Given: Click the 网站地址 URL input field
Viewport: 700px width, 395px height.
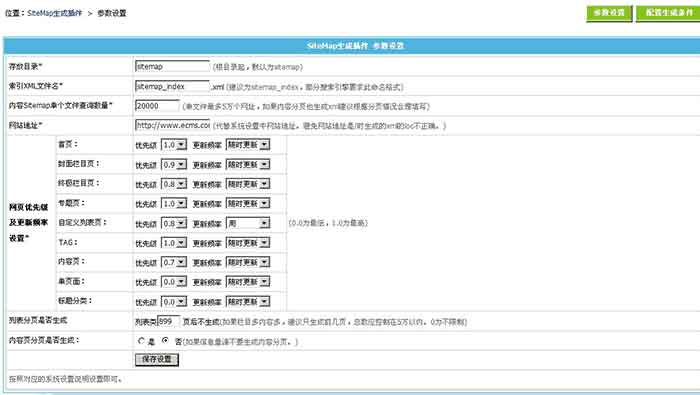Looking at the screenshot, I should coord(172,125).
